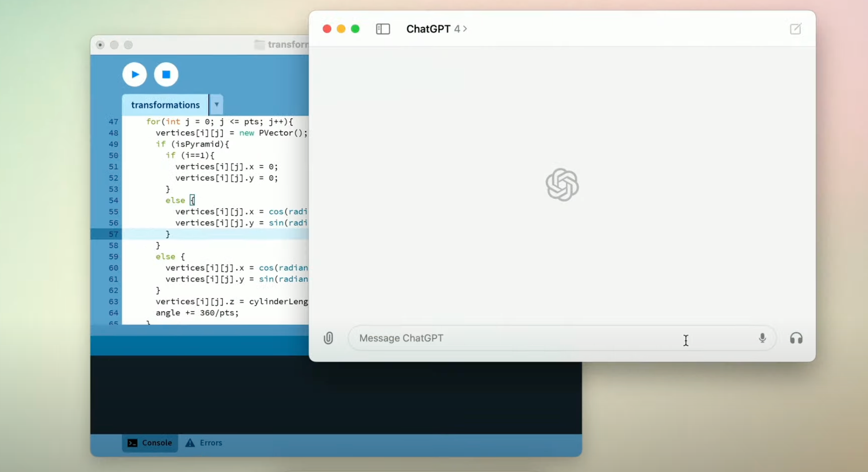
Task: Click line number 64 in the gutter
Action: pyautogui.click(x=114, y=313)
